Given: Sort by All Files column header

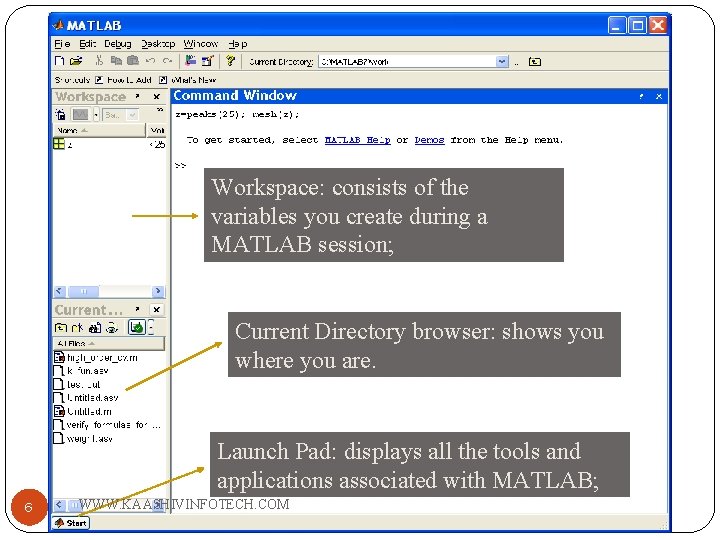Looking at the screenshot, I should pos(109,343).
